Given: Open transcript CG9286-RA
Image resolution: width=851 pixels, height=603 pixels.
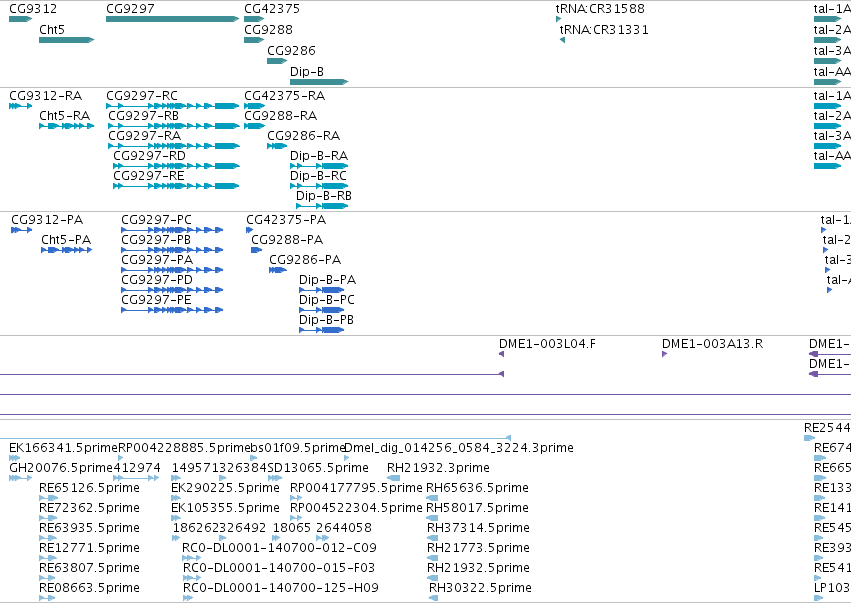Looking at the screenshot, I should coord(303,136).
